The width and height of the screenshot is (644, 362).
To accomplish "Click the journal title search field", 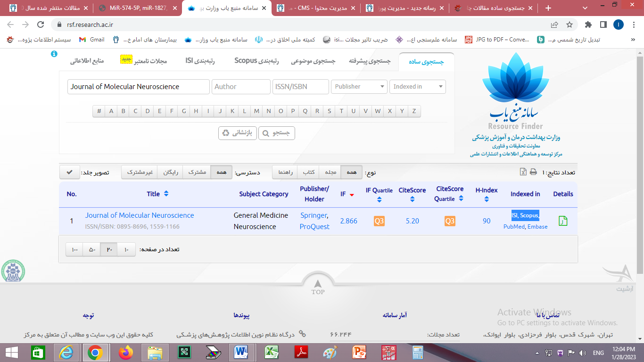I will (139, 87).
